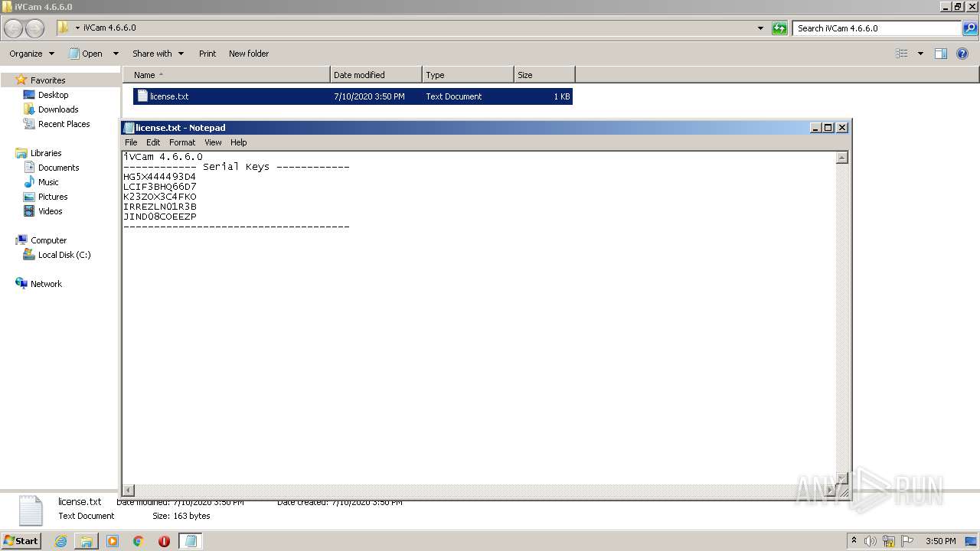This screenshot has width=980, height=551.
Task: Click the green Refresh button beside address bar
Action: [779, 28]
